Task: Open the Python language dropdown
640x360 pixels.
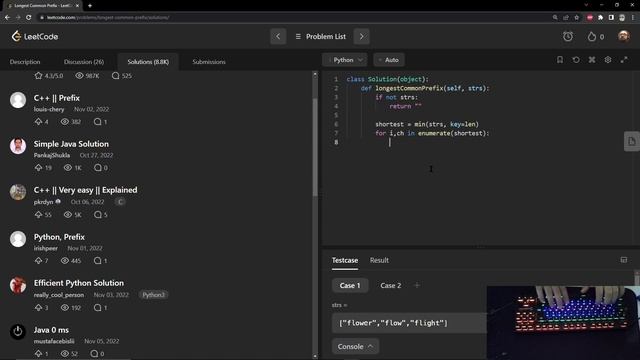Action: [345, 60]
